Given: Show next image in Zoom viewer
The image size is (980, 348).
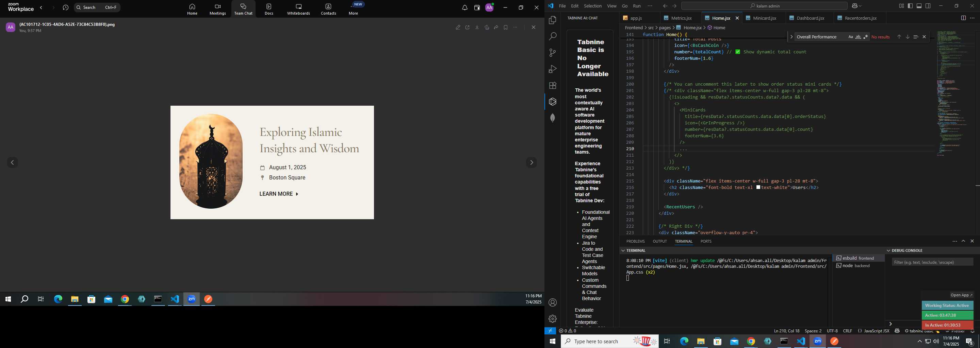Looking at the screenshot, I should [x=532, y=162].
